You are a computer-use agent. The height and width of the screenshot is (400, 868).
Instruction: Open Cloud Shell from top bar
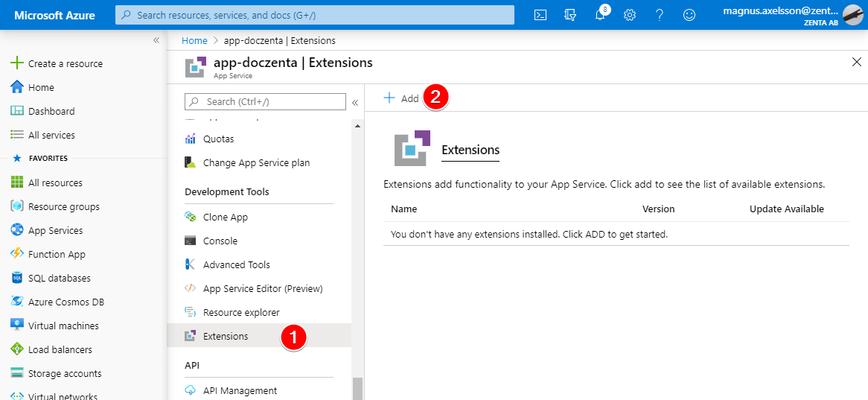pyautogui.click(x=541, y=15)
